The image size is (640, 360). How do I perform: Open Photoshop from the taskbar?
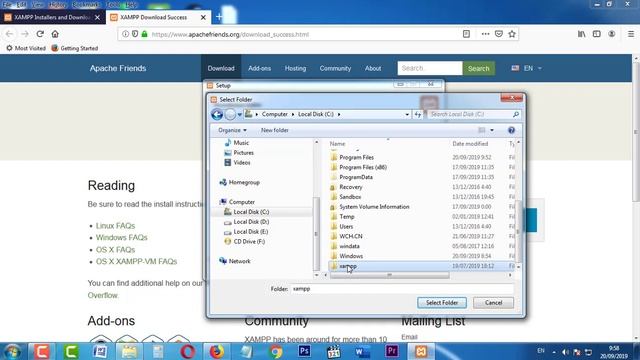[x=304, y=351]
